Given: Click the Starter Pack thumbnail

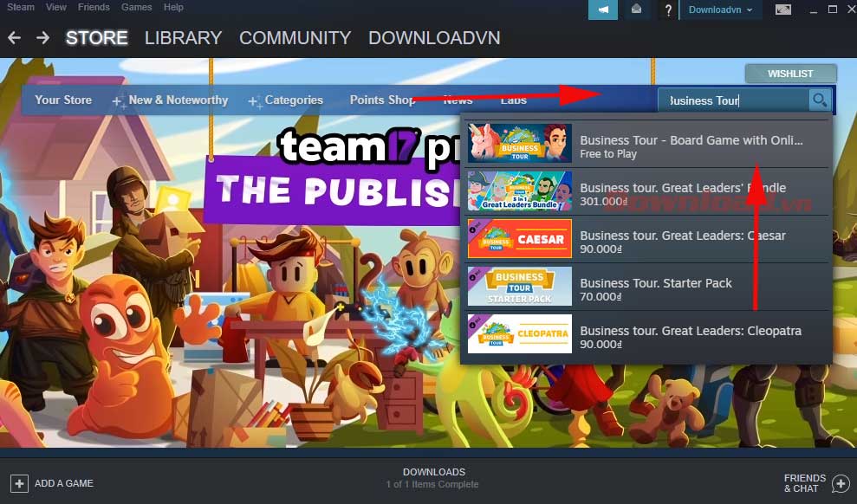Looking at the screenshot, I should 520,286.
